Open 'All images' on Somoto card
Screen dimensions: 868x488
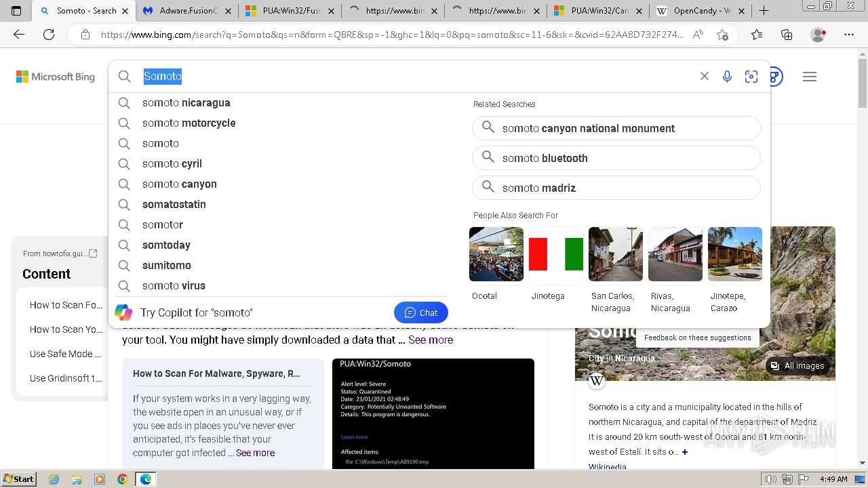[x=797, y=366]
